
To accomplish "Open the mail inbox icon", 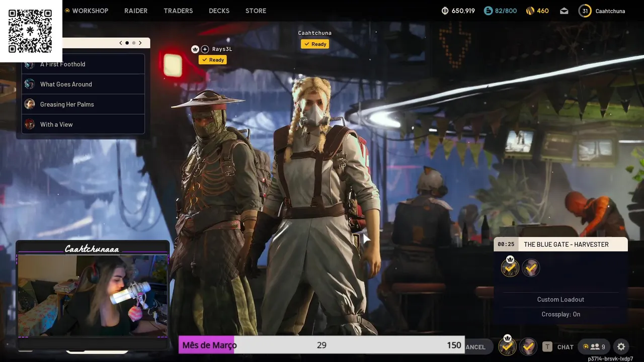I will (x=564, y=11).
